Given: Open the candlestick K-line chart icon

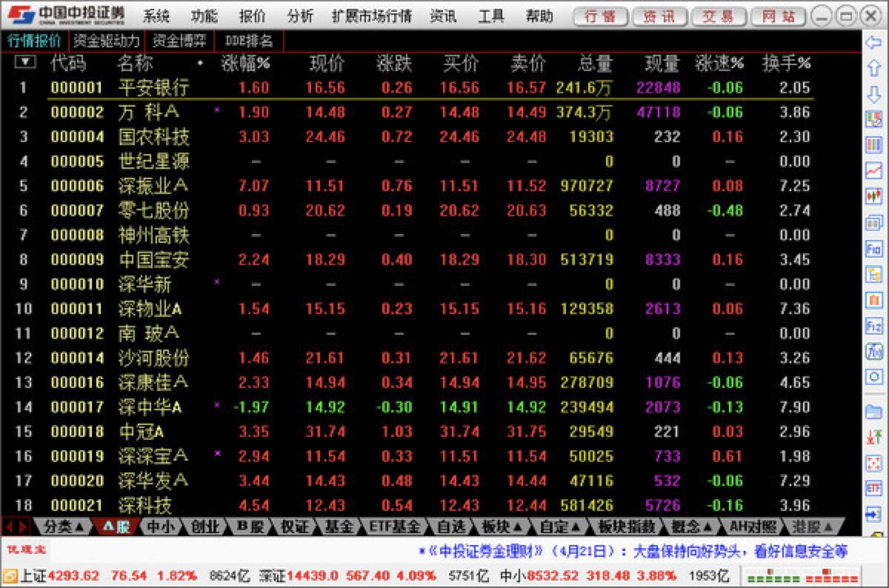Looking at the screenshot, I should pos(874,196).
